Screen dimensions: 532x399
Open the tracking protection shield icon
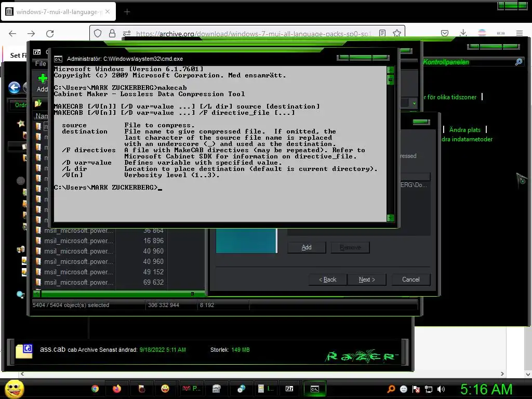(98, 33)
